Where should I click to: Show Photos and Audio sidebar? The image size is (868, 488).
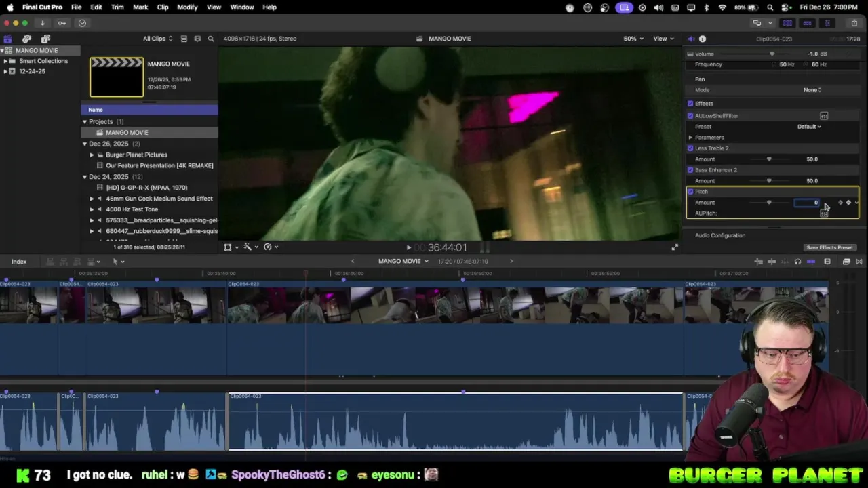[26, 39]
